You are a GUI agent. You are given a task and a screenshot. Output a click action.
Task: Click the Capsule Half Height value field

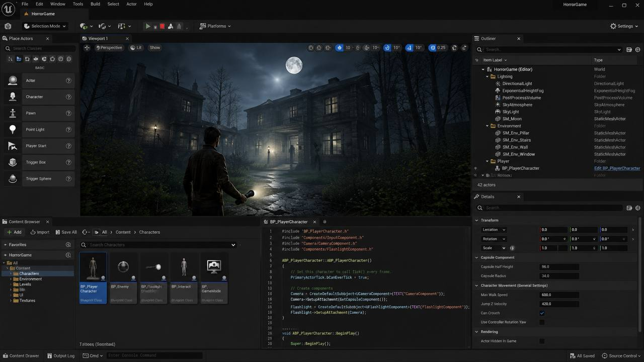(559, 267)
